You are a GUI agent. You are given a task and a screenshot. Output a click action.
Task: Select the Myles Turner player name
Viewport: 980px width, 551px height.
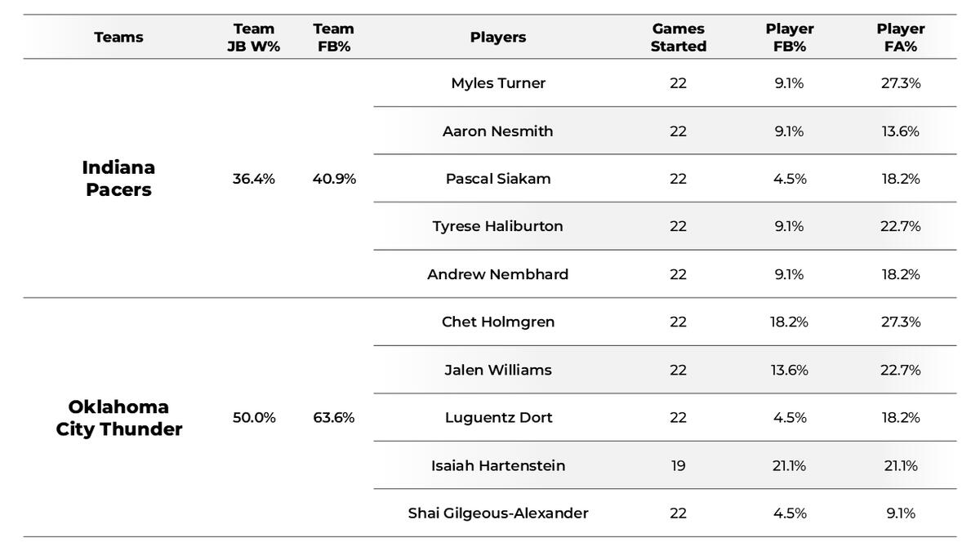point(498,83)
